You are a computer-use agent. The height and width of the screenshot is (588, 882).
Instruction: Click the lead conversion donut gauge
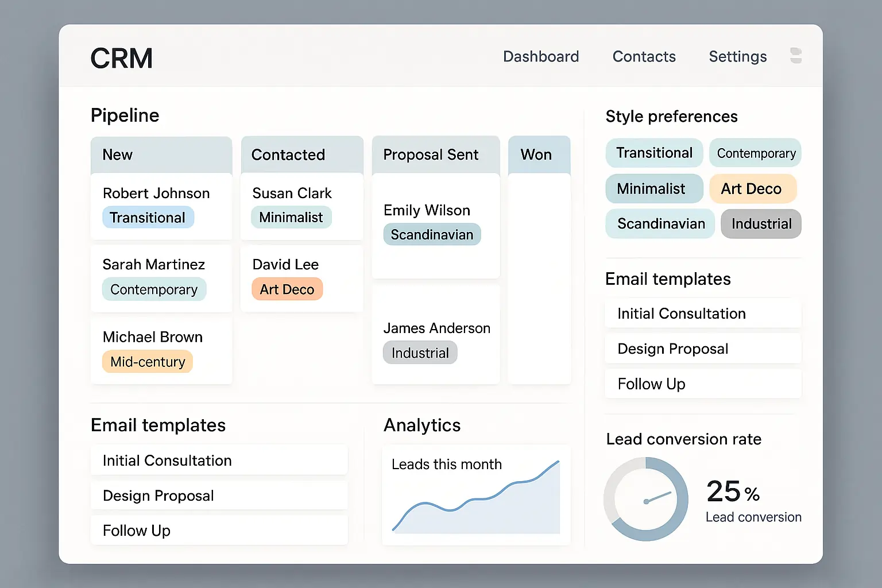(646, 499)
